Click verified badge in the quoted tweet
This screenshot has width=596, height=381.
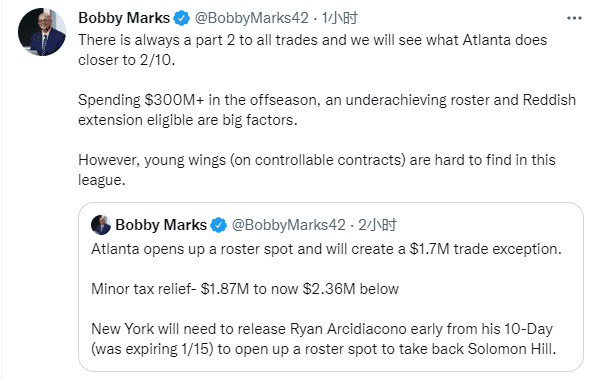(219, 225)
